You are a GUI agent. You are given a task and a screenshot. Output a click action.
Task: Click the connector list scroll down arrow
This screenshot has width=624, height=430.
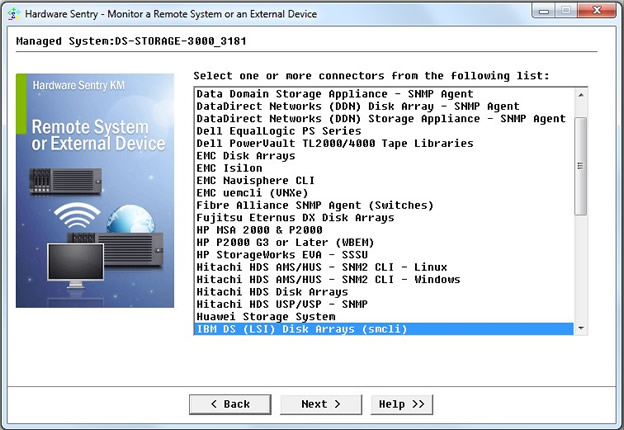[581, 327]
